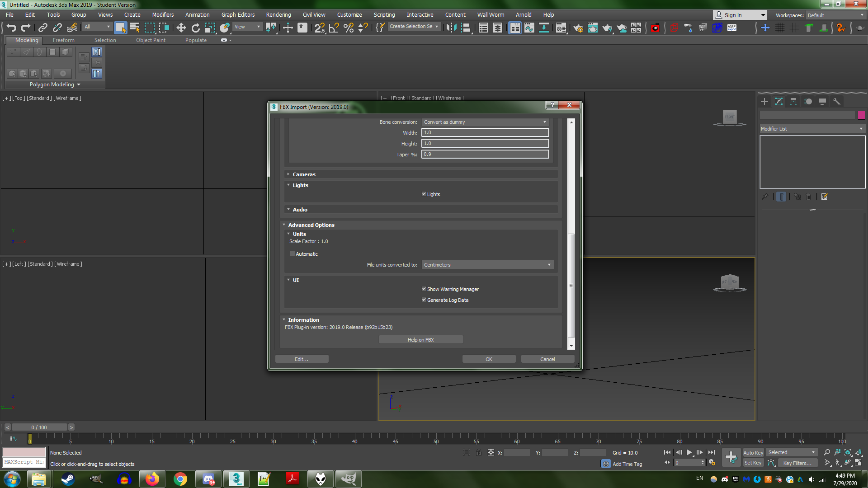Open the Modify tab in command panel
Image resolution: width=868 pixels, height=488 pixels.
[779, 102]
